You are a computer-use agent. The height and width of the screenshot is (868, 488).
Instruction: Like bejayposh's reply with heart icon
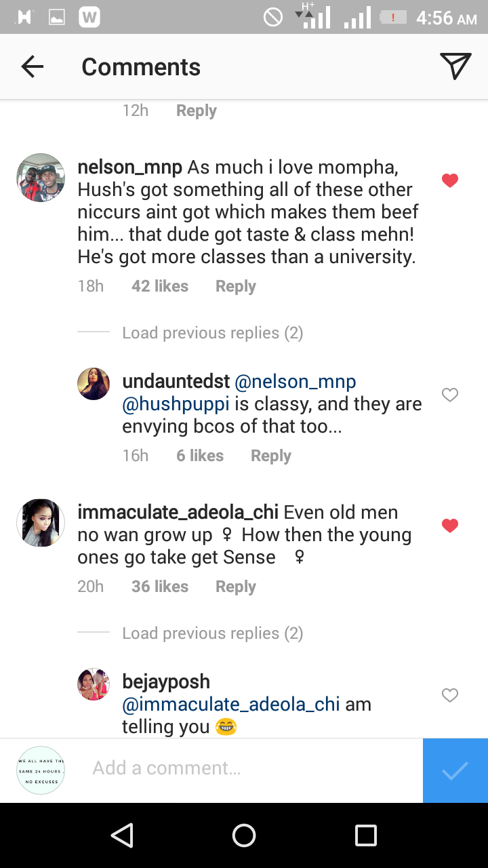click(x=450, y=695)
